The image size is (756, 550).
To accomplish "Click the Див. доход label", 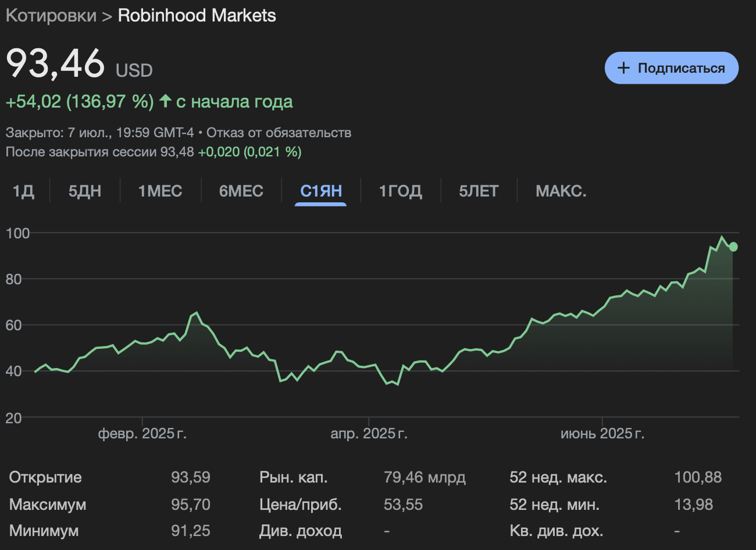I will 301,531.
